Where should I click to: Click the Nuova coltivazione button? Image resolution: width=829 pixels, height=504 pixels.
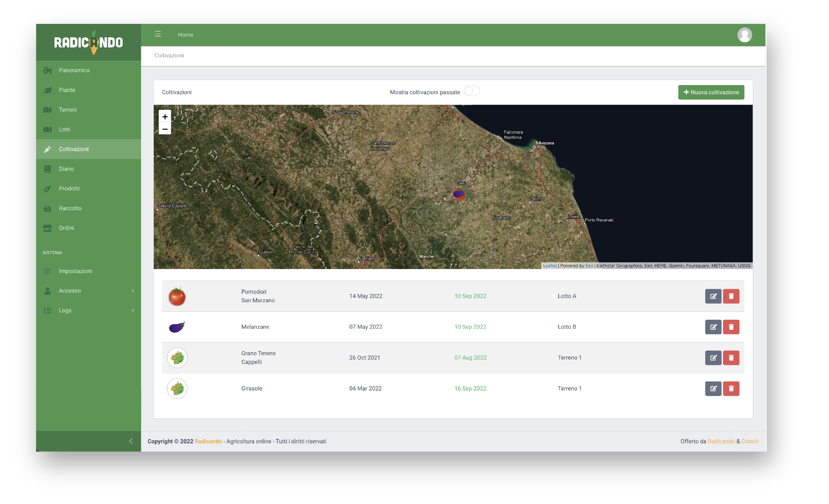click(x=711, y=92)
